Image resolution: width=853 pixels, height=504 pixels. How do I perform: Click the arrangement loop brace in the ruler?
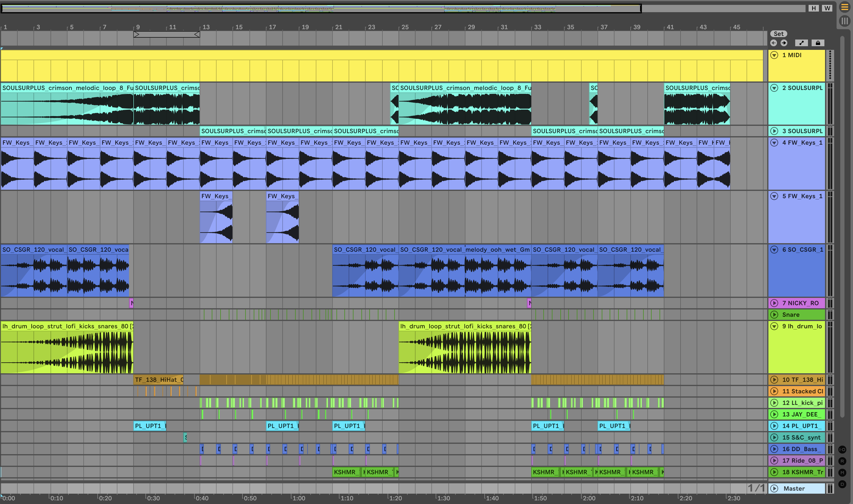pyautogui.click(x=166, y=34)
